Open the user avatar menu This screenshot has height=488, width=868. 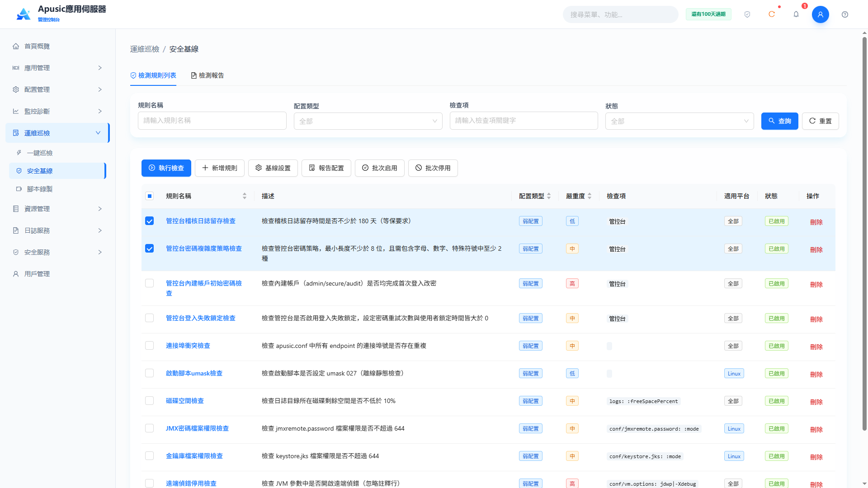[820, 14]
